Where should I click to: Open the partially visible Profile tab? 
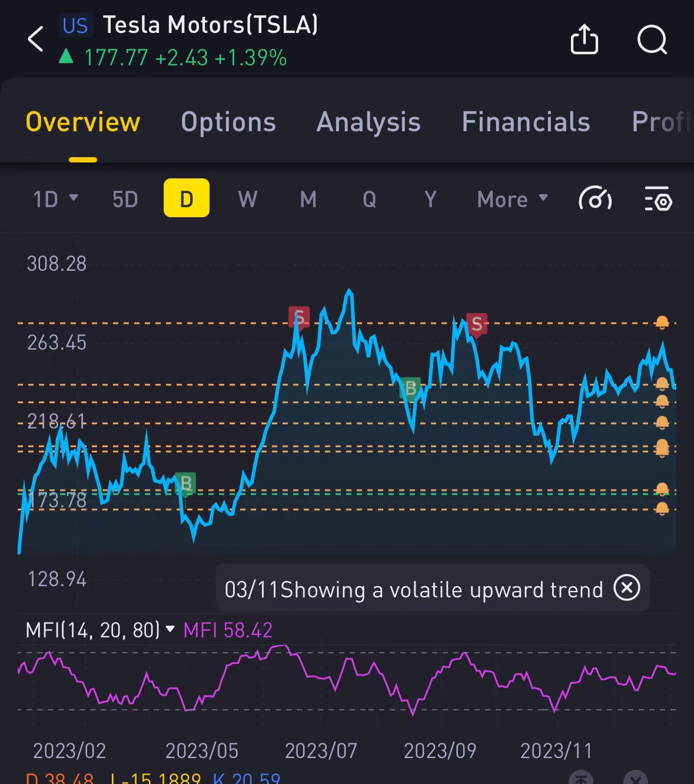click(x=662, y=122)
